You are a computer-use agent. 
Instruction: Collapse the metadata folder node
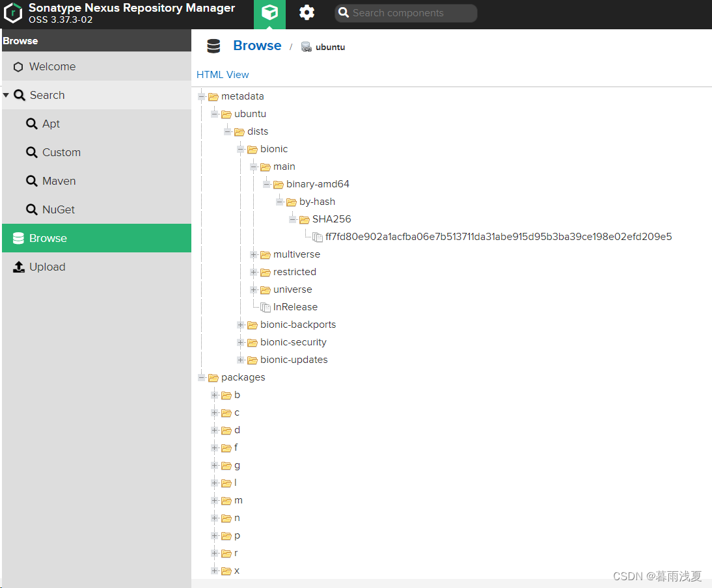[202, 96]
